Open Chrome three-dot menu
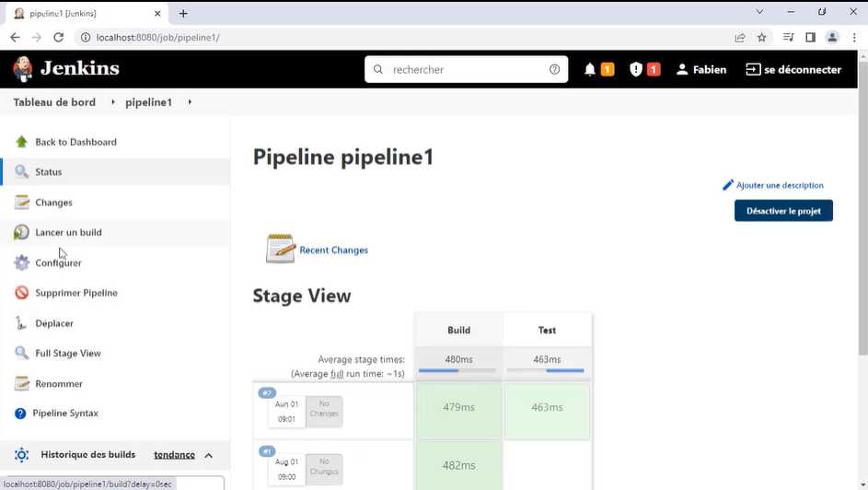The width and height of the screenshot is (868, 490). [x=854, y=37]
